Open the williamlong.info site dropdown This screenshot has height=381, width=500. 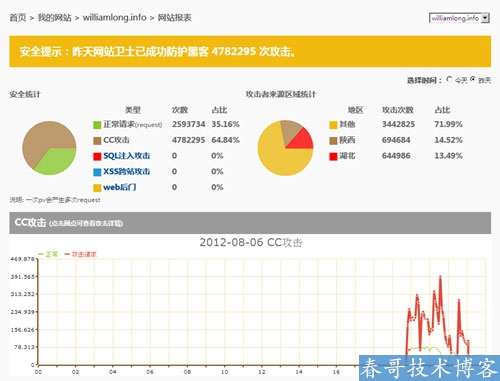tap(459, 18)
